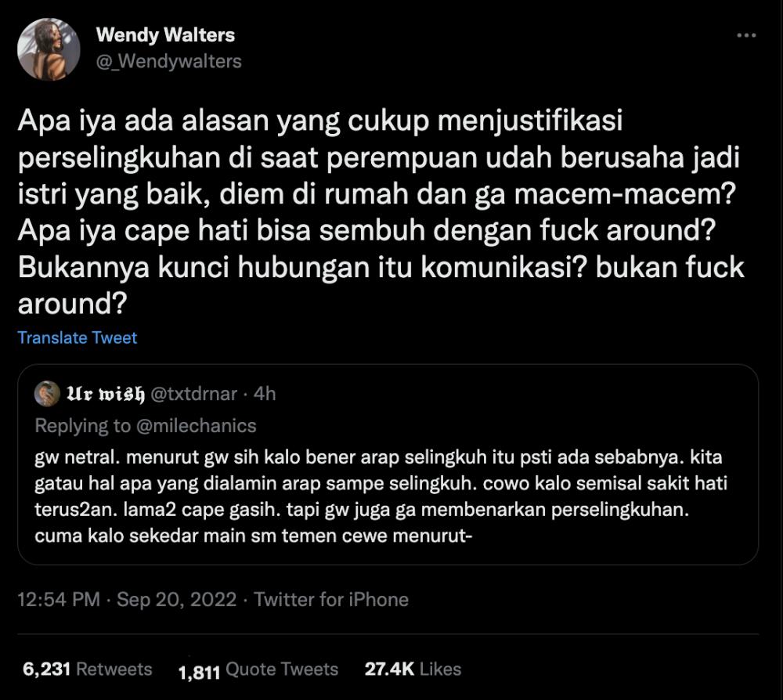Screen dimensions: 783x700
Task: Click Wendy Walters' profile avatar
Action: (49, 49)
